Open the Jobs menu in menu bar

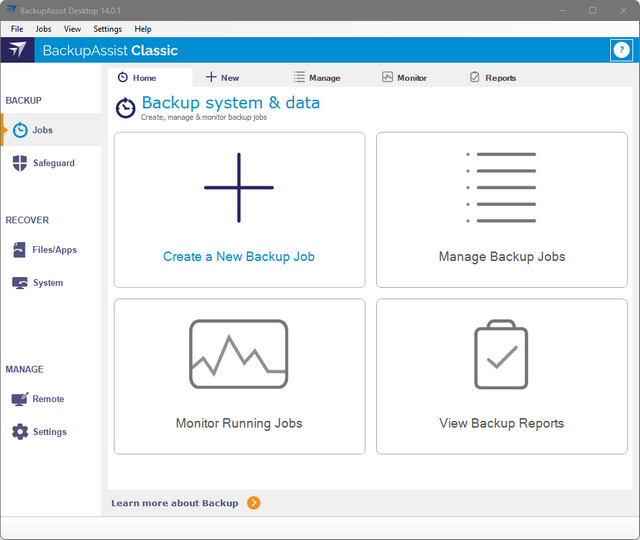(x=43, y=29)
